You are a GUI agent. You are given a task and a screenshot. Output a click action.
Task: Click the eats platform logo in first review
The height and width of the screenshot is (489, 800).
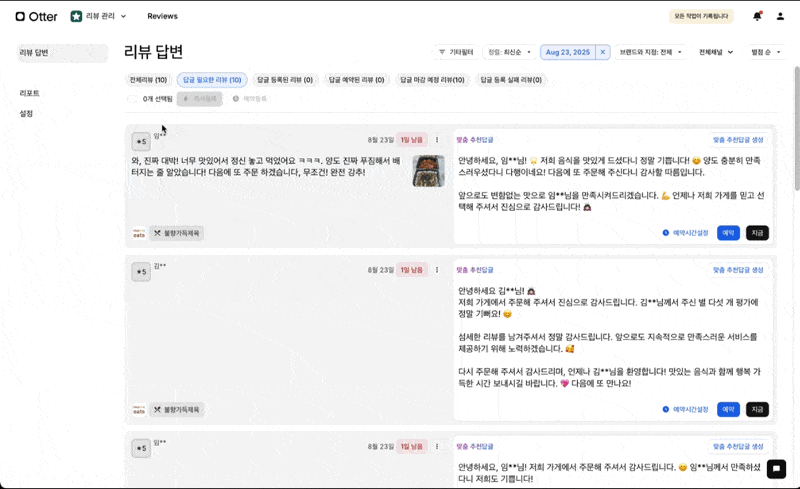139,233
